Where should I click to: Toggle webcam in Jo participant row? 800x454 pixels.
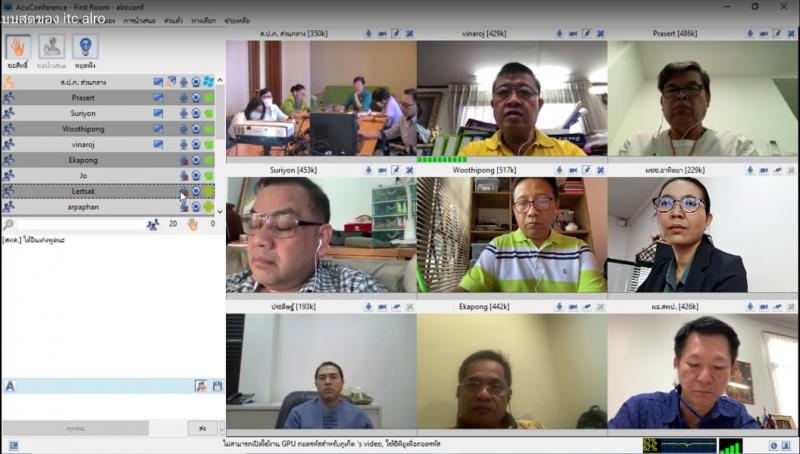pyautogui.click(x=196, y=175)
